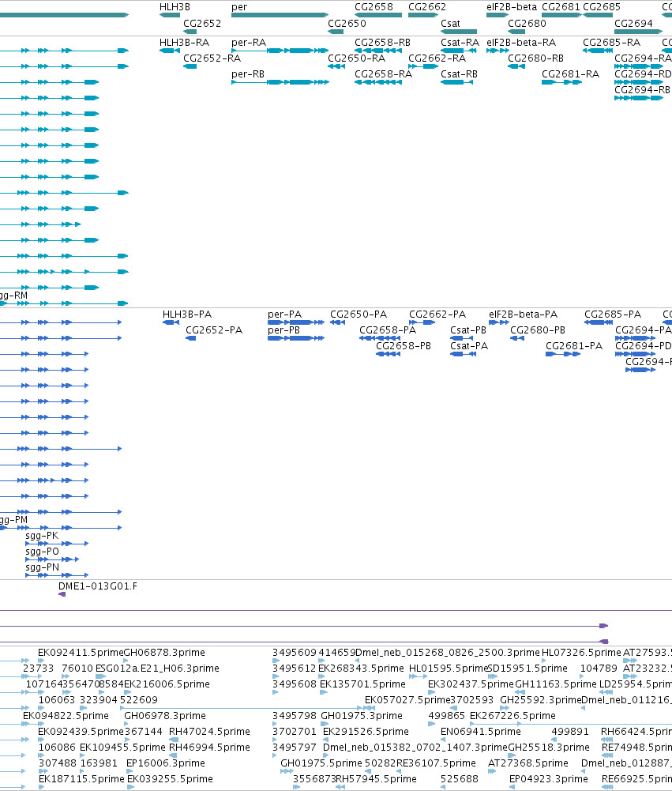
Task: Click the CG2652 gene label
Action: (x=202, y=23)
